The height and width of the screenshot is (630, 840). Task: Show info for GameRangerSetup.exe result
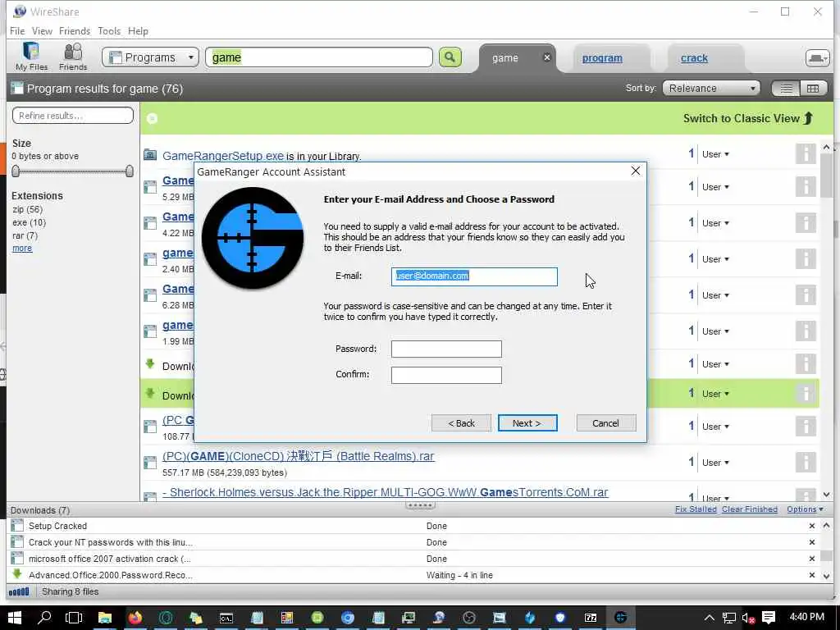[x=806, y=153]
